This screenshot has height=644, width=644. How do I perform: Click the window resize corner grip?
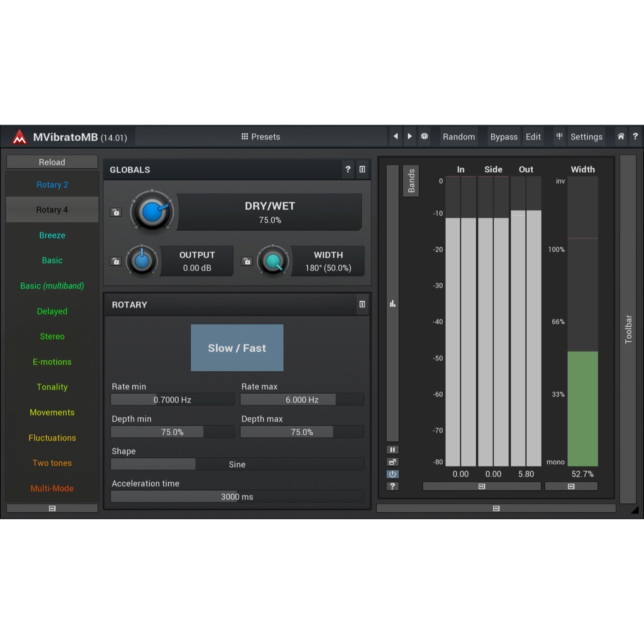coord(635,510)
